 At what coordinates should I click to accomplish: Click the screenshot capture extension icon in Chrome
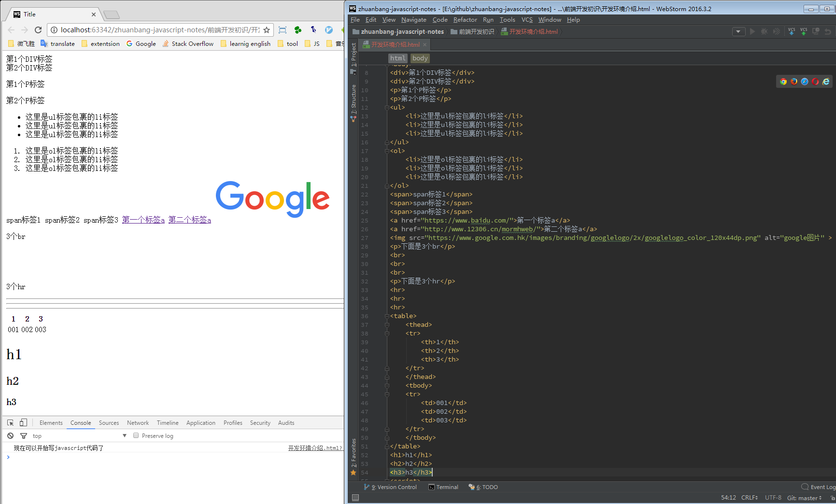[283, 30]
